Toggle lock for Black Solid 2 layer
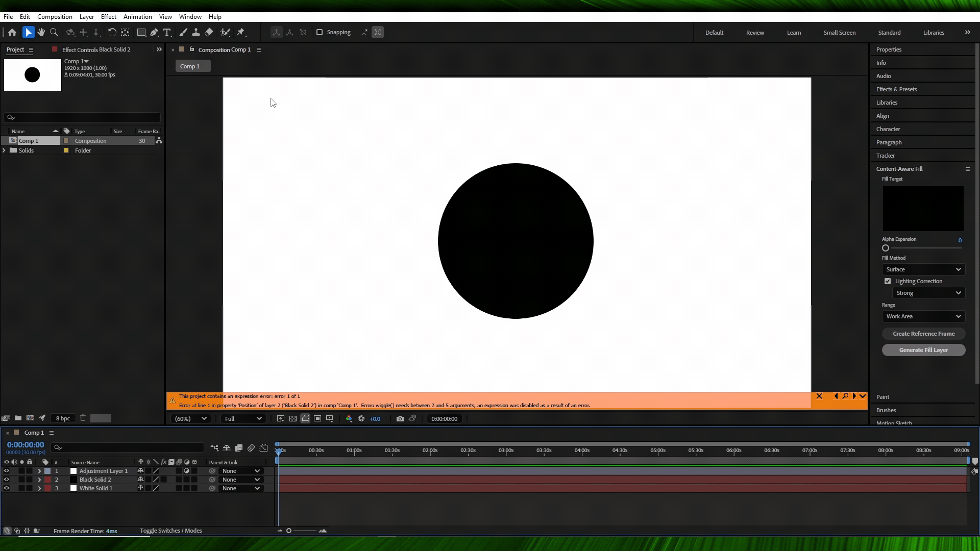Image resolution: width=980 pixels, height=551 pixels. pyautogui.click(x=30, y=480)
